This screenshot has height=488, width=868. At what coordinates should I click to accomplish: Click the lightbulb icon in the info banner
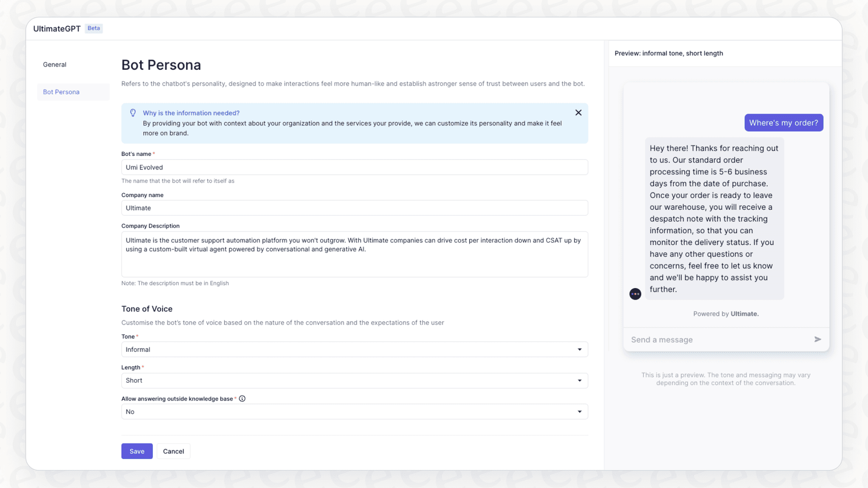133,112
